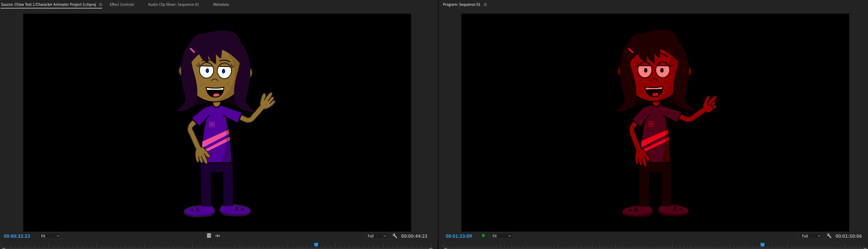Select Source Chloe Test 1 tab
Image resolution: width=868 pixels, height=249 pixels.
(49, 5)
